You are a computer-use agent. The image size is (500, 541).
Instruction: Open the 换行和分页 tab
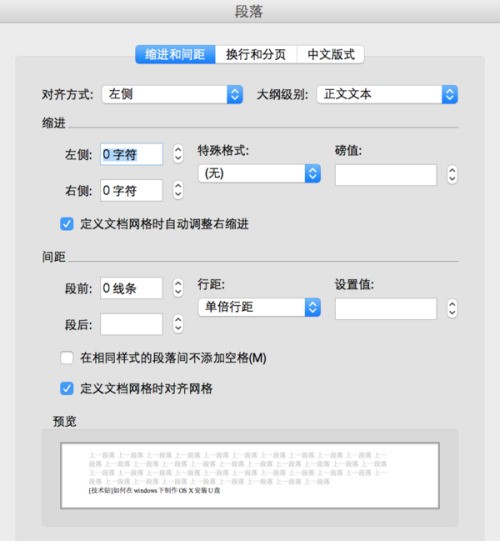tap(256, 55)
